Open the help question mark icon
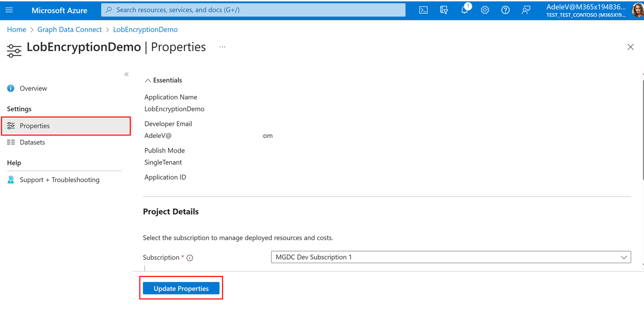 click(x=505, y=10)
